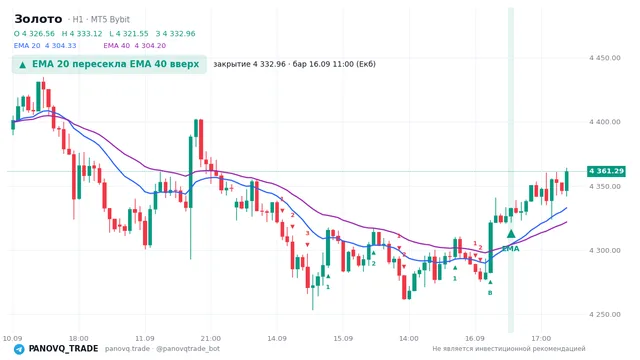Click the high price value H 4 333.12

pos(82,33)
